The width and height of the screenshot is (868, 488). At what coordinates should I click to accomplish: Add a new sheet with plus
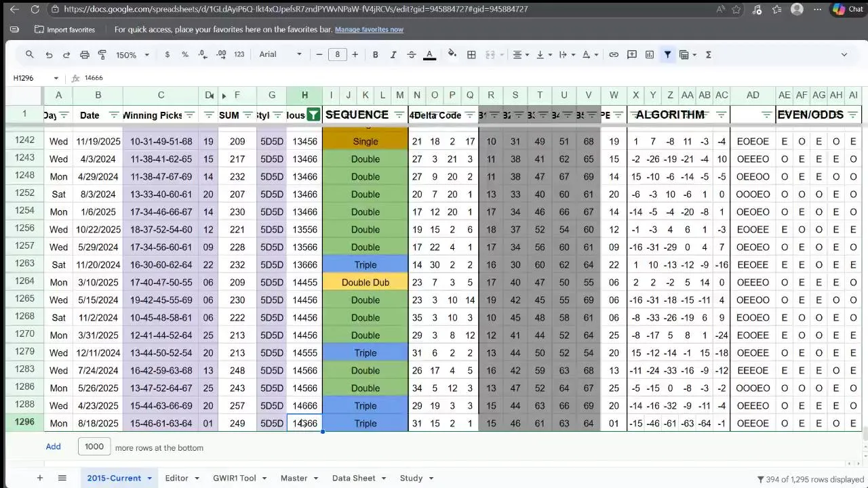coord(39,478)
